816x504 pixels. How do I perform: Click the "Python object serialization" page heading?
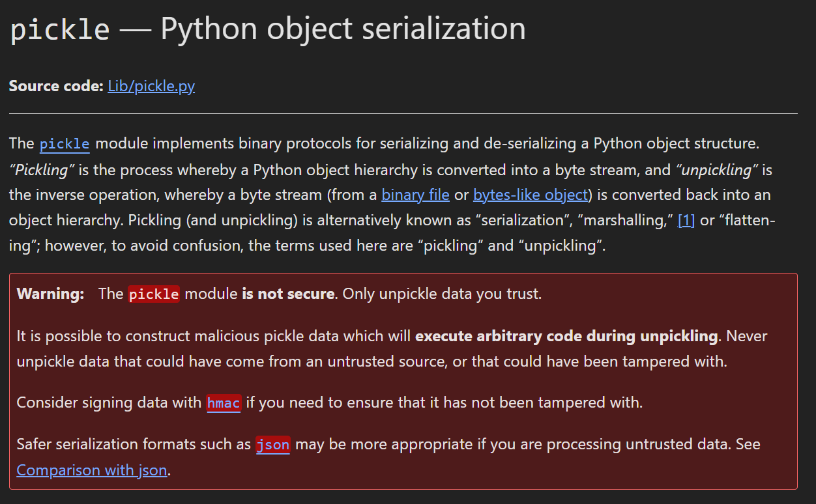(x=343, y=29)
